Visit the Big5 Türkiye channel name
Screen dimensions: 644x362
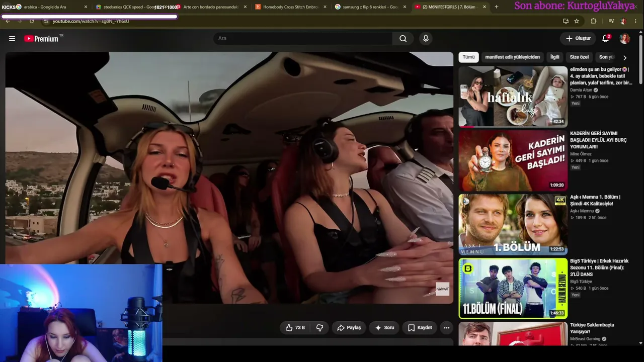point(581,282)
